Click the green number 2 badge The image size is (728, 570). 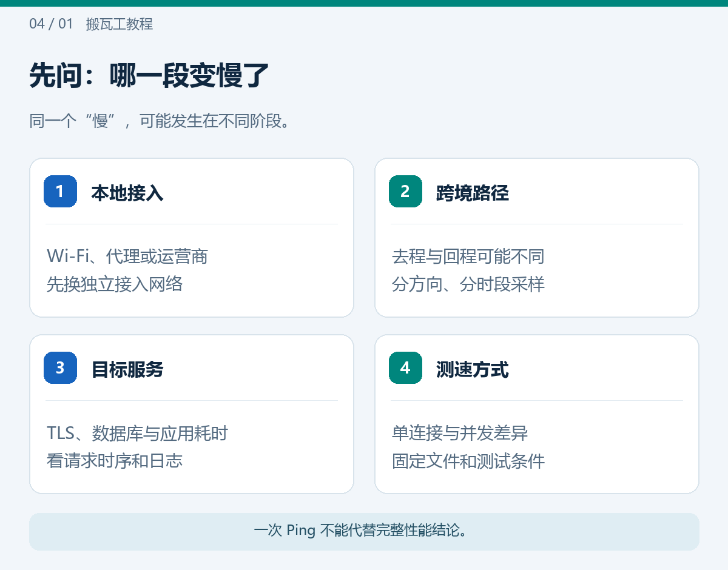click(x=405, y=192)
